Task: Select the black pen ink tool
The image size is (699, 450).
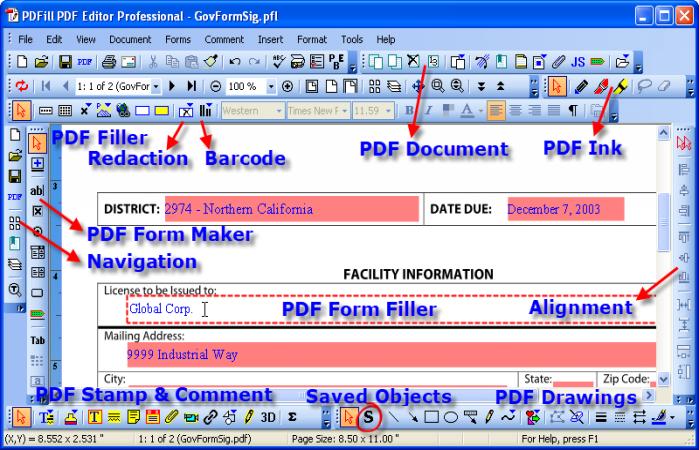Action: 581,86
